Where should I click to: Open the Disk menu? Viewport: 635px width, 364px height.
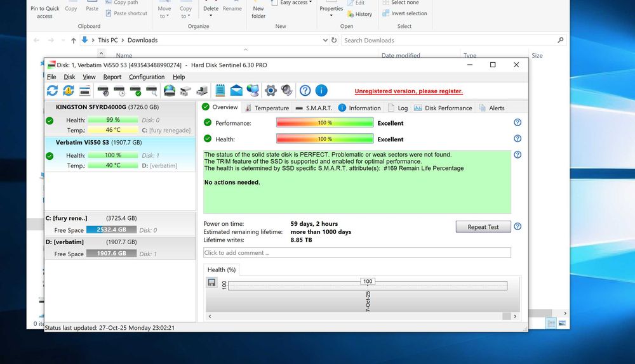tap(69, 77)
